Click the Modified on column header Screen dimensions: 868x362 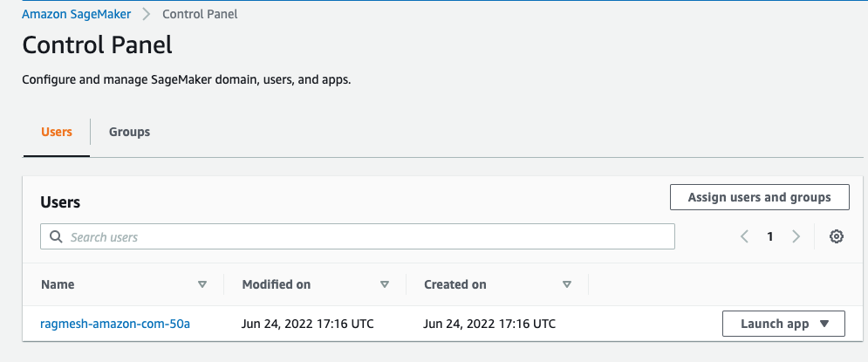pyautogui.click(x=277, y=284)
